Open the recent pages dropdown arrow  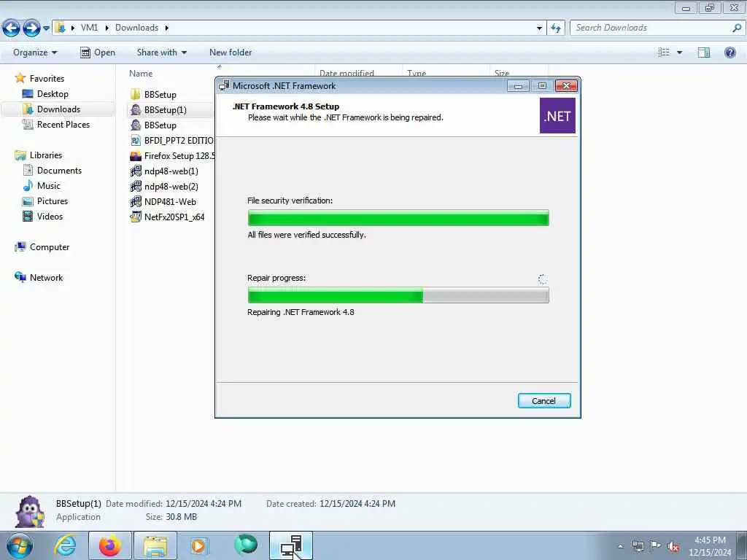[46, 28]
